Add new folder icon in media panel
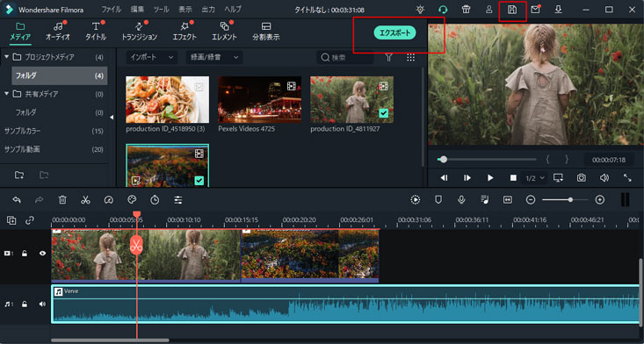644x344 pixels. click(19, 176)
